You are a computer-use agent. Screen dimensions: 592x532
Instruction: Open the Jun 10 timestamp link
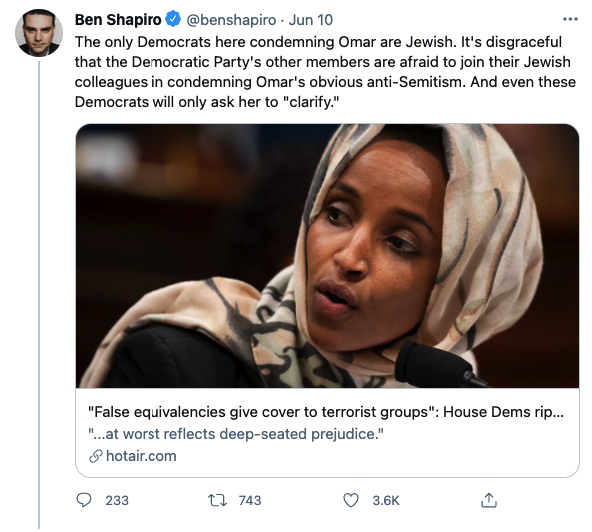(311, 20)
